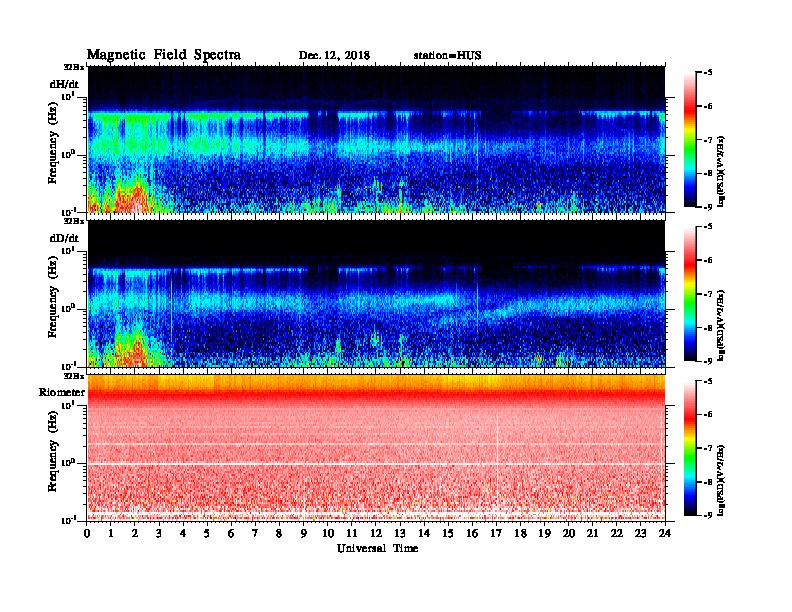Click hour "7" on the time axis
Image resolution: width=792 pixels, height=612 pixels.
pyautogui.click(x=255, y=533)
